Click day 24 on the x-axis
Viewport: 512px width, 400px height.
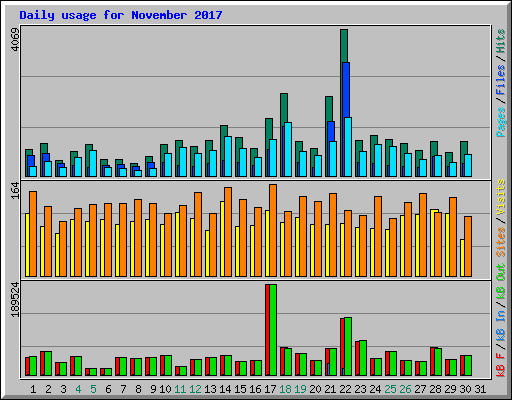click(375, 389)
